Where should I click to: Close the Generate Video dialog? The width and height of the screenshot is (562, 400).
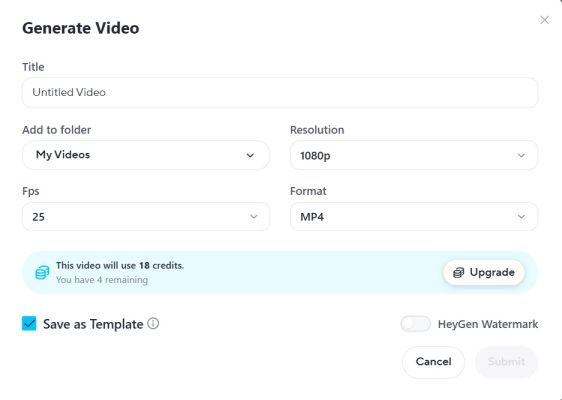[544, 20]
